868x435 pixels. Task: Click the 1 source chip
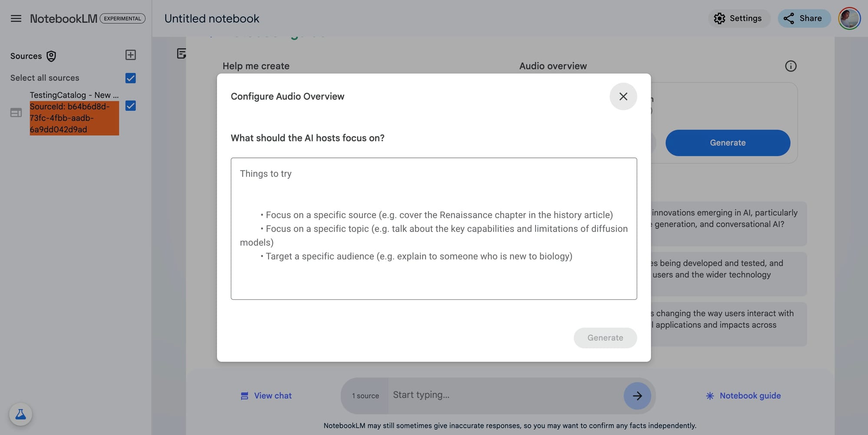pyautogui.click(x=365, y=396)
